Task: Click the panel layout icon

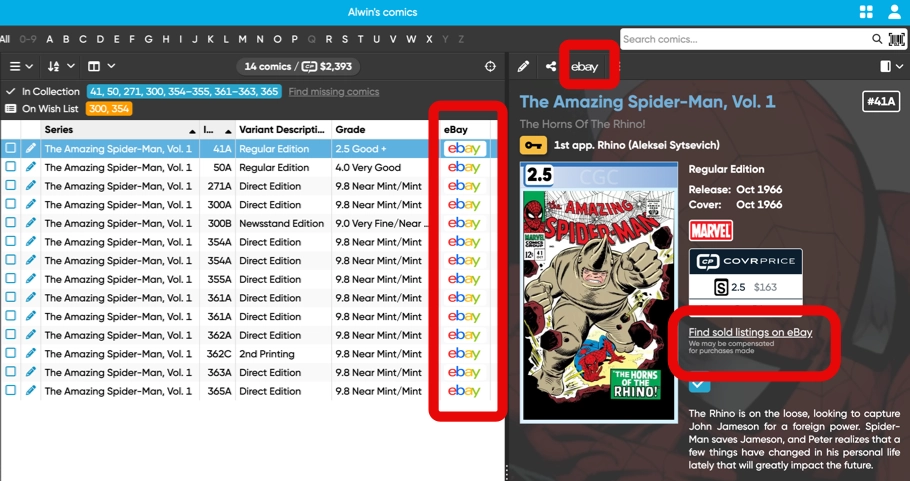Action: coord(885,67)
